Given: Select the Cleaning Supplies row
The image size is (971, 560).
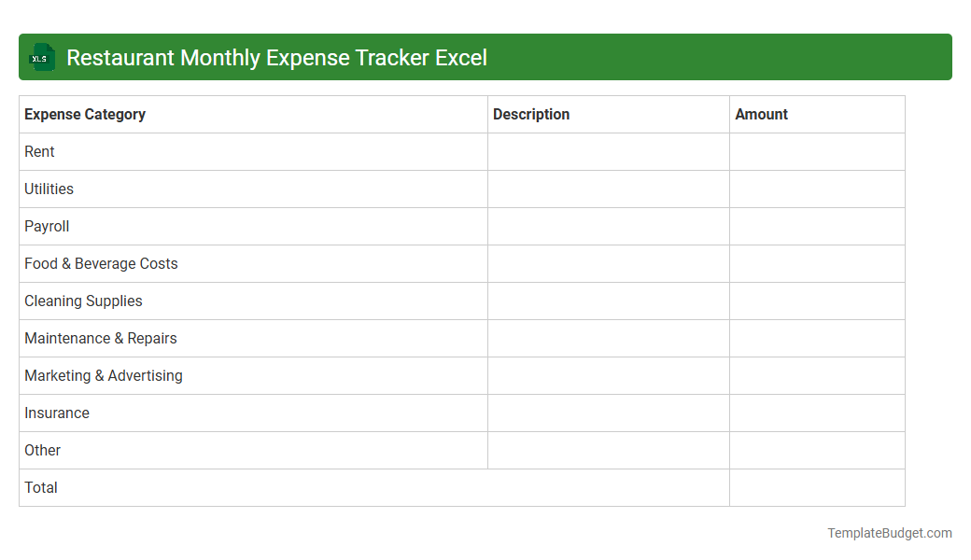Looking at the screenshot, I should 83,301.
